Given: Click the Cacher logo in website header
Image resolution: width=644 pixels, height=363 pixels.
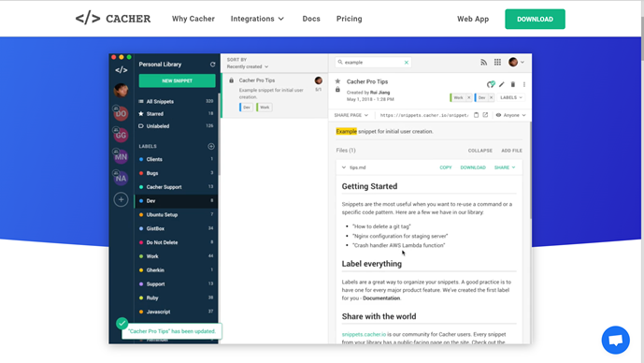Looking at the screenshot, I should point(113,19).
